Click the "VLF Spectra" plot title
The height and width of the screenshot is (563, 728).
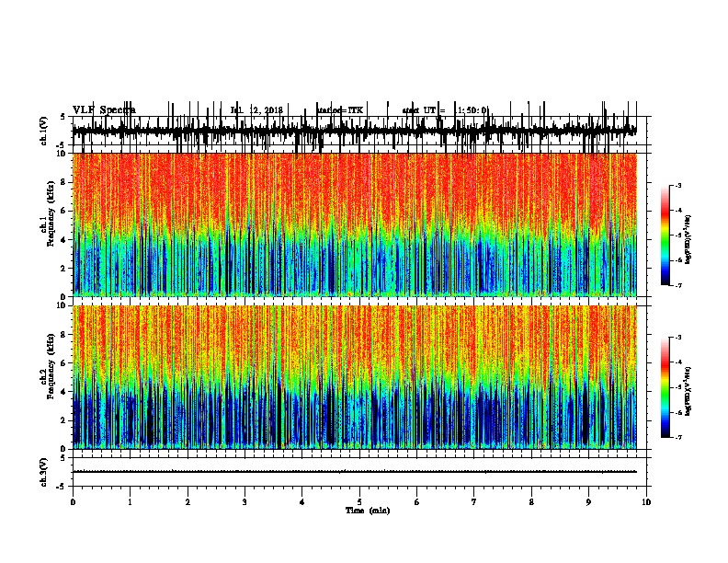[x=104, y=109]
